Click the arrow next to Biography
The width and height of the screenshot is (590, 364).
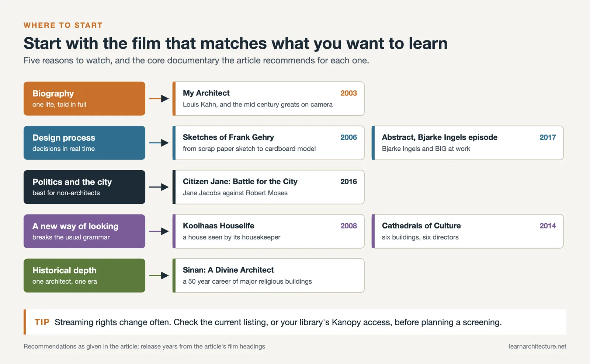(159, 99)
